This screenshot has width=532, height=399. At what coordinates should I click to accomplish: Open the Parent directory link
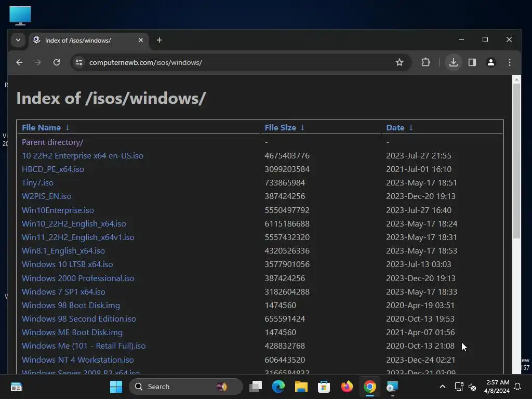pyautogui.click(x=52, y=142)
